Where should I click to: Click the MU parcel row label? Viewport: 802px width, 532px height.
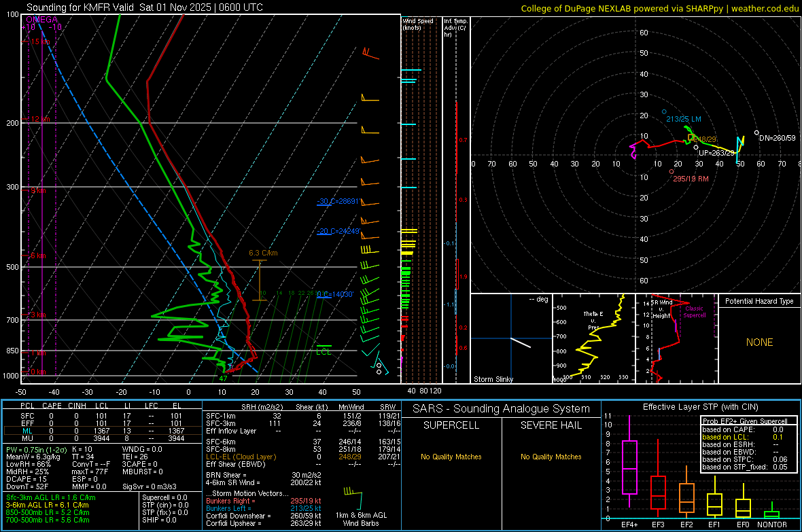pyautogui.click(x=27, y=438)
